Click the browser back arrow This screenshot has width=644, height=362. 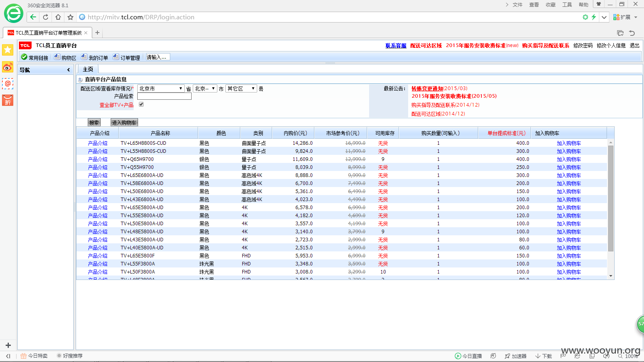tap(33, 17)
